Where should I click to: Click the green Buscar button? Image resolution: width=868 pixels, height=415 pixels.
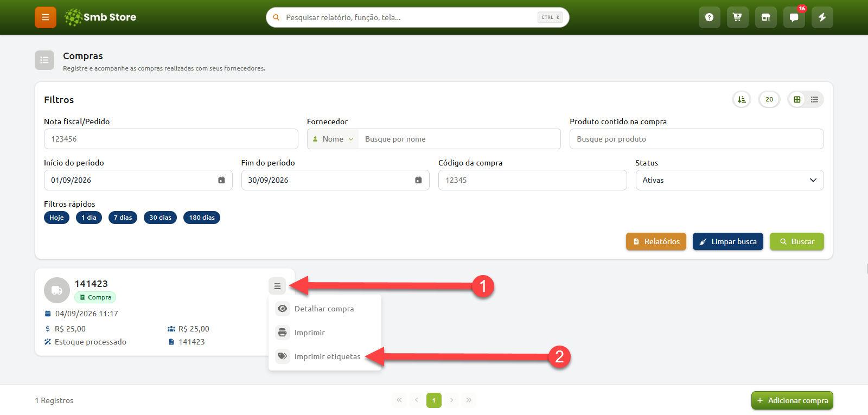click(797, 241)
